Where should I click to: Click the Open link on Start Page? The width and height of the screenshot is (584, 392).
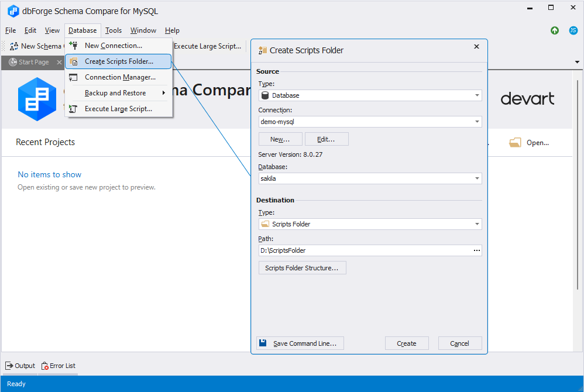[537, 143]
